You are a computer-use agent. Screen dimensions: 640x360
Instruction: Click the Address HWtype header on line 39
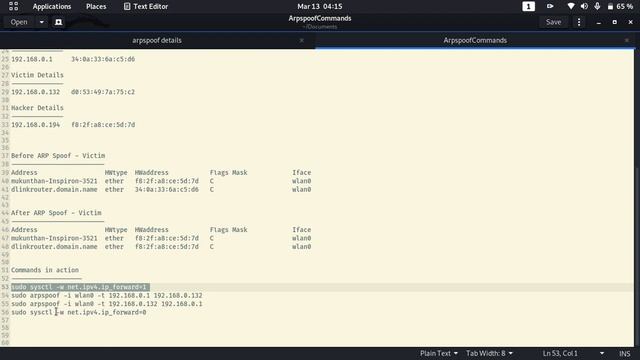[161, 172]
